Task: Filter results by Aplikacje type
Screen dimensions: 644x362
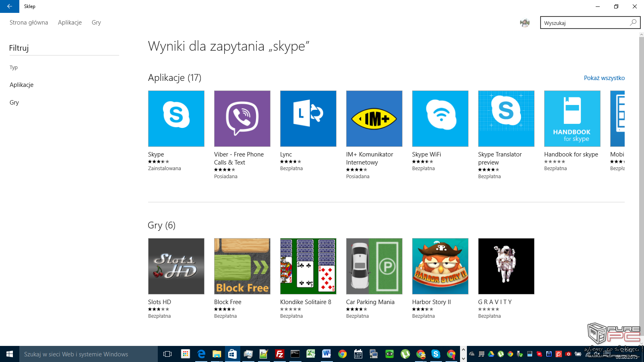Action: (x=22, y=85)
